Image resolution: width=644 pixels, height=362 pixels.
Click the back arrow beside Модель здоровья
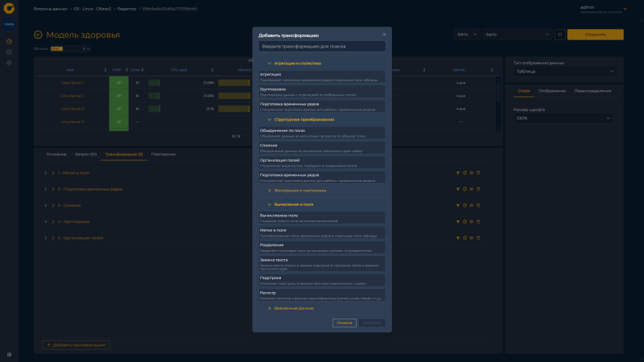pos(38,35)
